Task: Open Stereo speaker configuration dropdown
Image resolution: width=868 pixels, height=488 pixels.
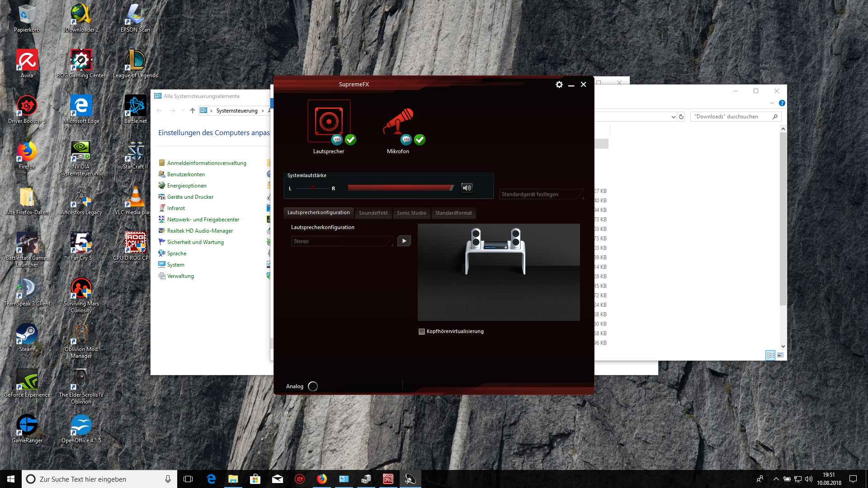Action: (x=342, y=241)
